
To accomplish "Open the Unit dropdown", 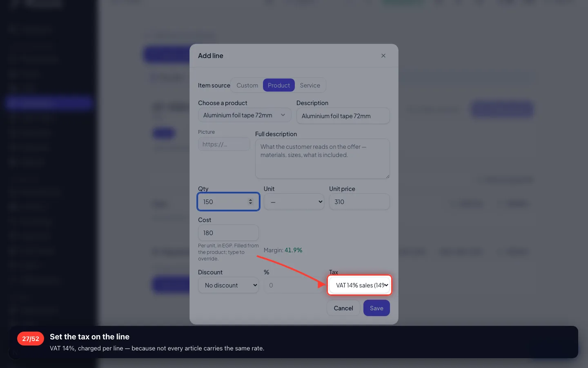I will (294, 202).
